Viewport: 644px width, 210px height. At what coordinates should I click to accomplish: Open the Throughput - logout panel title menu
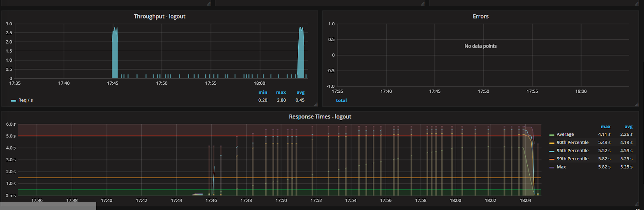[x=159, y=17]
